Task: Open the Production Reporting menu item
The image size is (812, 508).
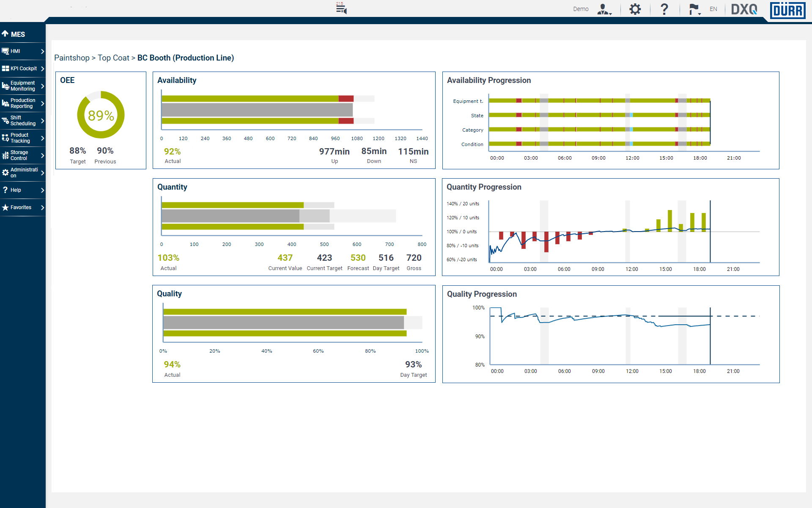Action: [23, 103]
